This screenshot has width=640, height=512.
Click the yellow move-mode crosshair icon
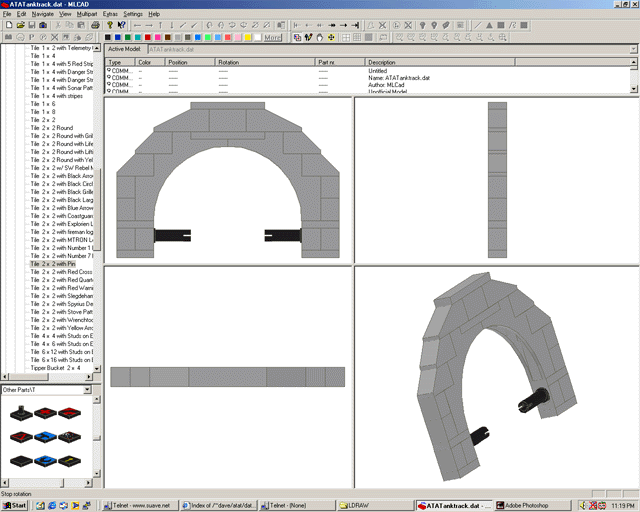click(332, 37)
